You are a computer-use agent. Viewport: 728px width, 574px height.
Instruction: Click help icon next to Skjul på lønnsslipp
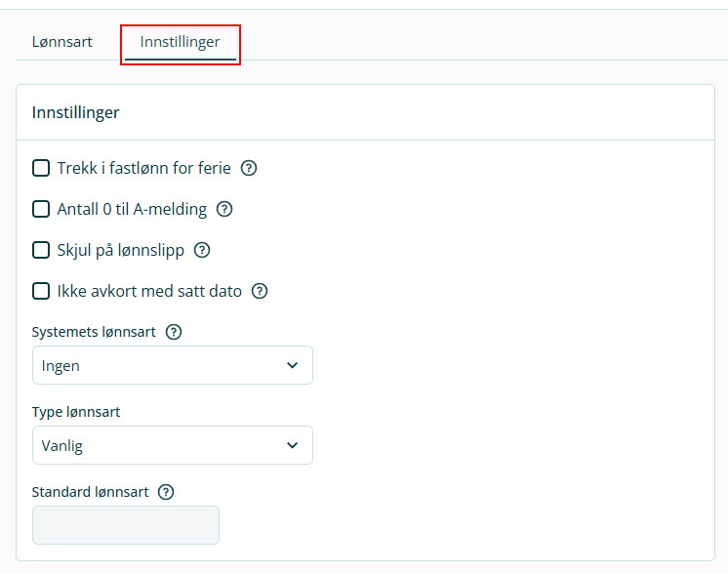coord(202,250)
